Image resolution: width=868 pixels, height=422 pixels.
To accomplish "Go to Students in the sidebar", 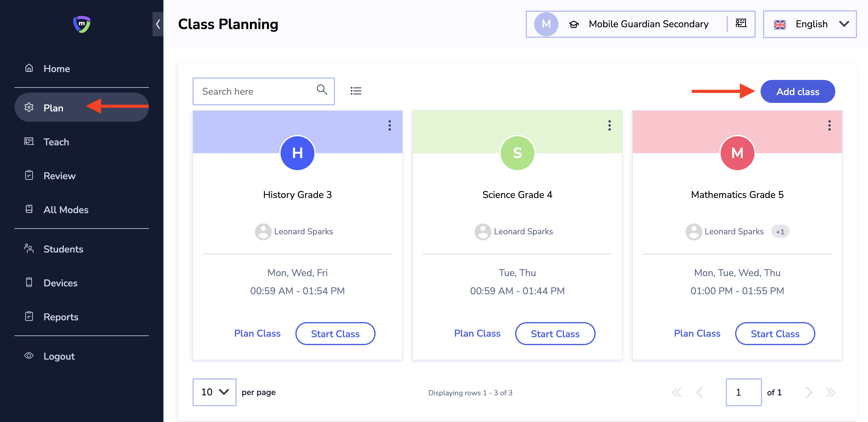I will click(63, 249).
